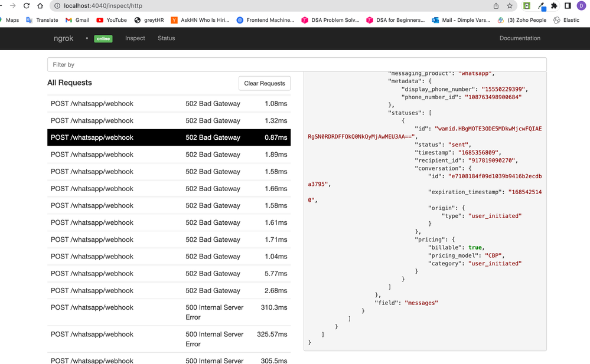Click the category value "user_initiated"
This screenshot has width=590, height=364.
click(495, 264)
